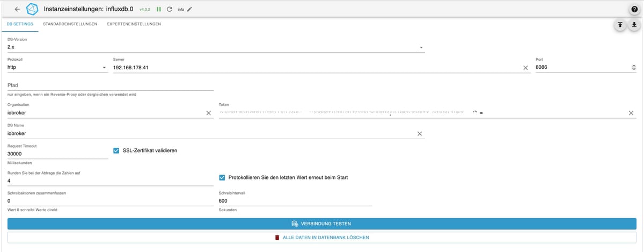Open help via question mark icon
This screenshot has width=644, height=252.
tap(634, 9)
